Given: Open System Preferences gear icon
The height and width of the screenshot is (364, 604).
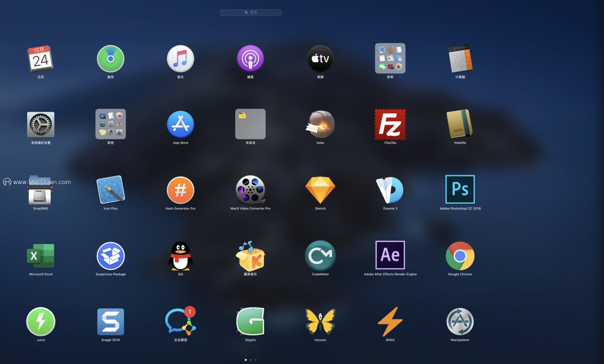Looking at the screenshot, I should pyautogui.click(x=41, y=124).
